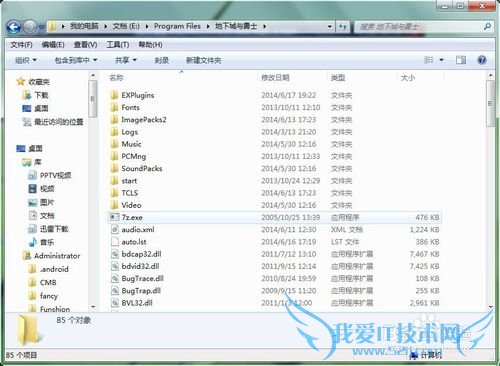Click the Back navigation arrow

coord(14,27)
